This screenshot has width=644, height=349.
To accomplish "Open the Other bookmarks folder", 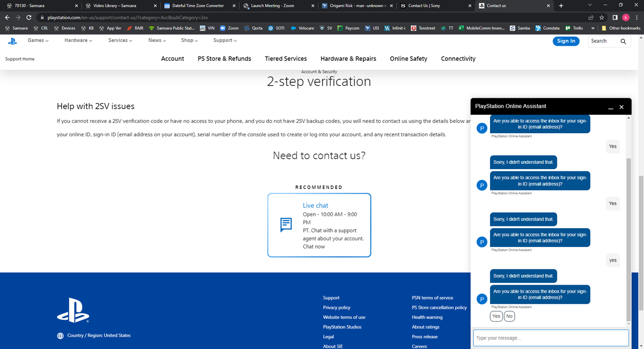I will point(621,28).
